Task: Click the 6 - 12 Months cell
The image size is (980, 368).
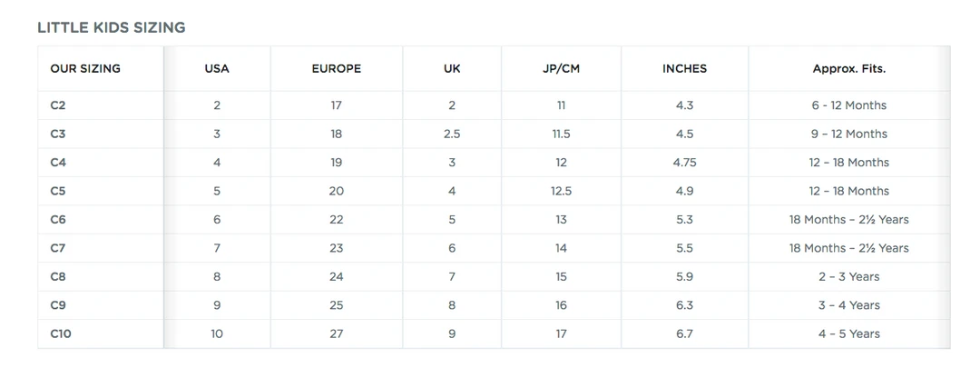Action: (x=848, y=105)
